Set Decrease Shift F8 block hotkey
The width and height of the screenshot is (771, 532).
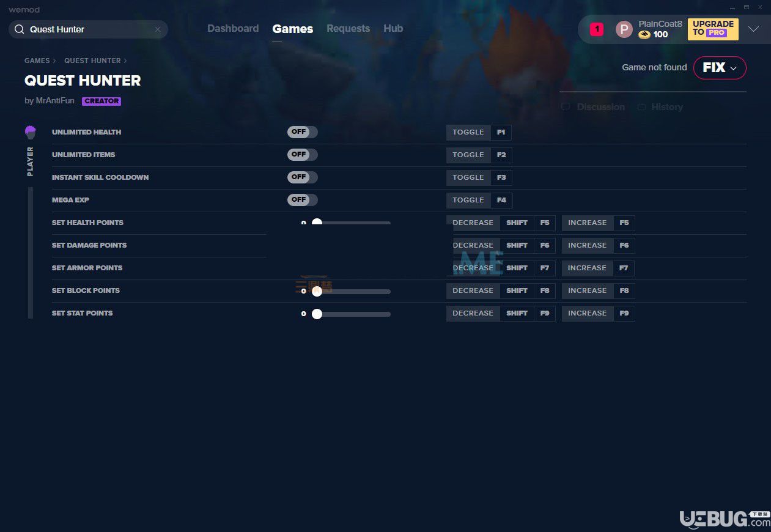pos(501,290)
